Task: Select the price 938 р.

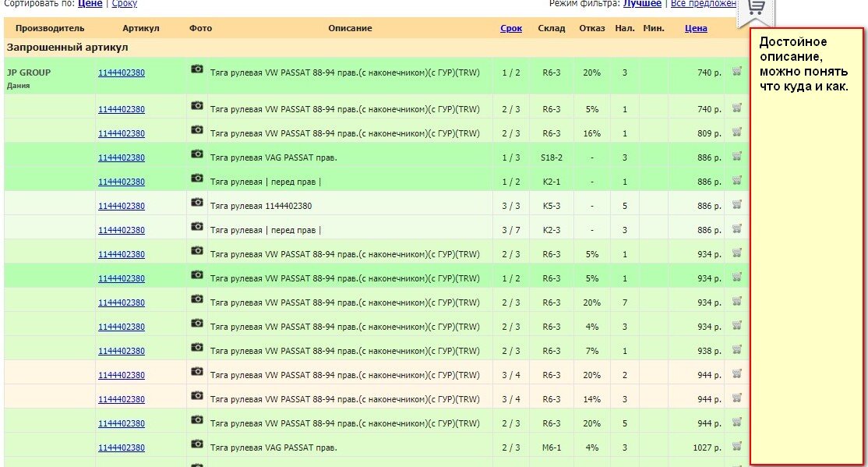Action: click(709, 351)
